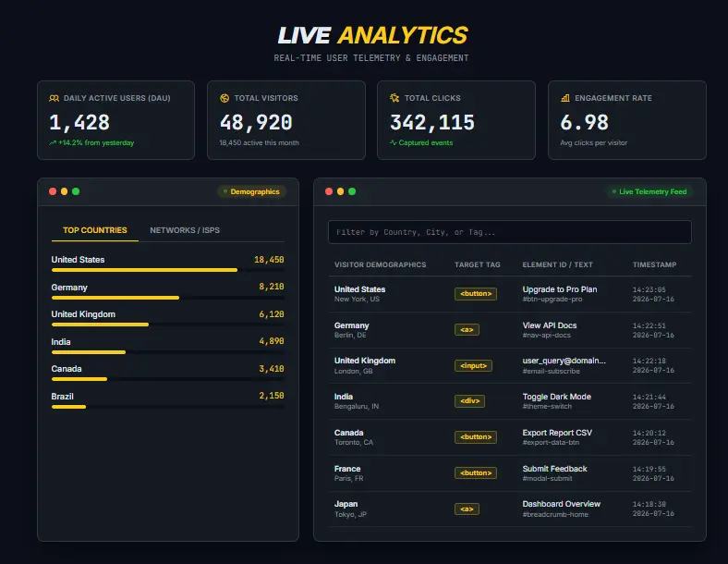This screenshot has height=564, width=728.
Task: Switch to the Top Countries tab
Action: point(95,230)
